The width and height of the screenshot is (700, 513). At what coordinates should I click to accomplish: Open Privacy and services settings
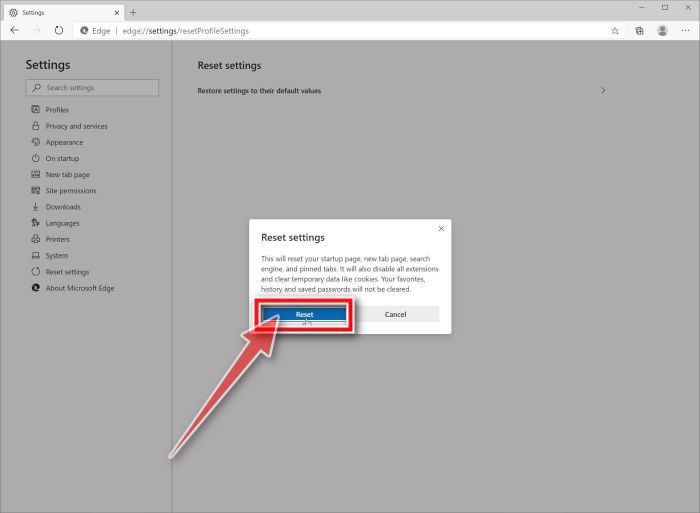[x=69, y=126]
